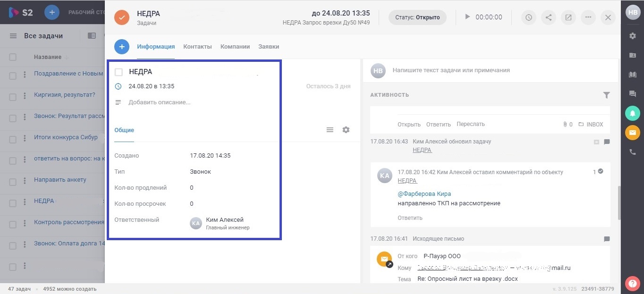Screen dimensions: 644x294
Task: Click the activity filter funnel icon
Action: click(607, 95)
